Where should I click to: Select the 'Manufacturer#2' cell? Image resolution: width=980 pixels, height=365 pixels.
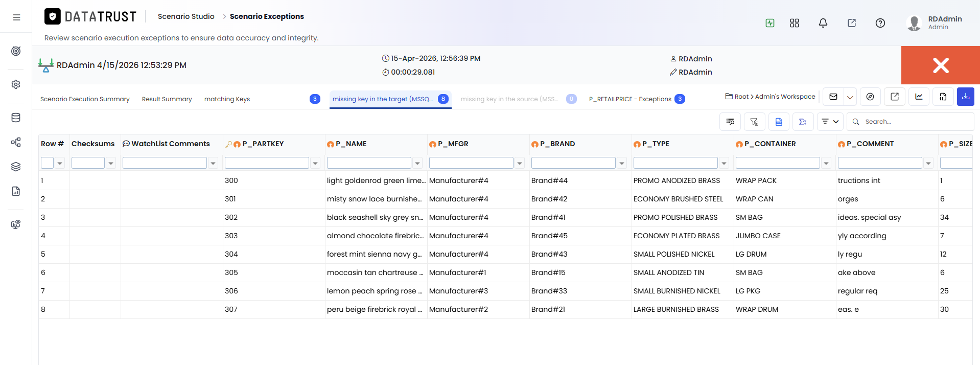[478, 309]
